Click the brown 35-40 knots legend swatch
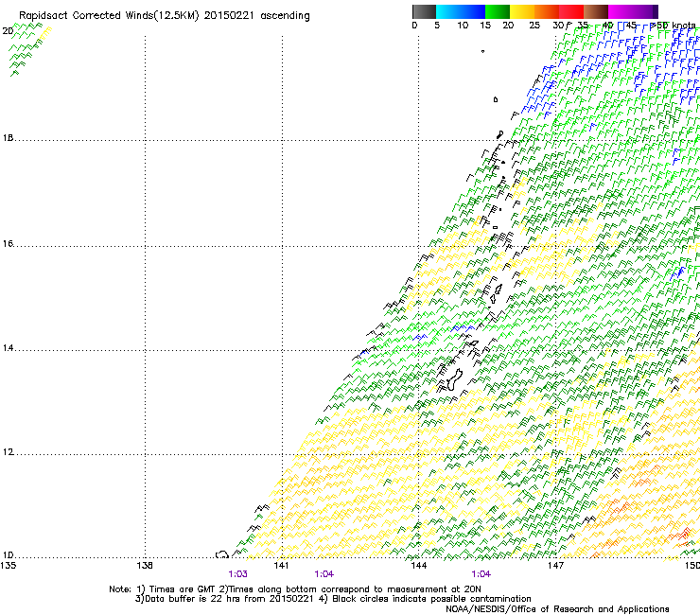 (x=596, y=11)
